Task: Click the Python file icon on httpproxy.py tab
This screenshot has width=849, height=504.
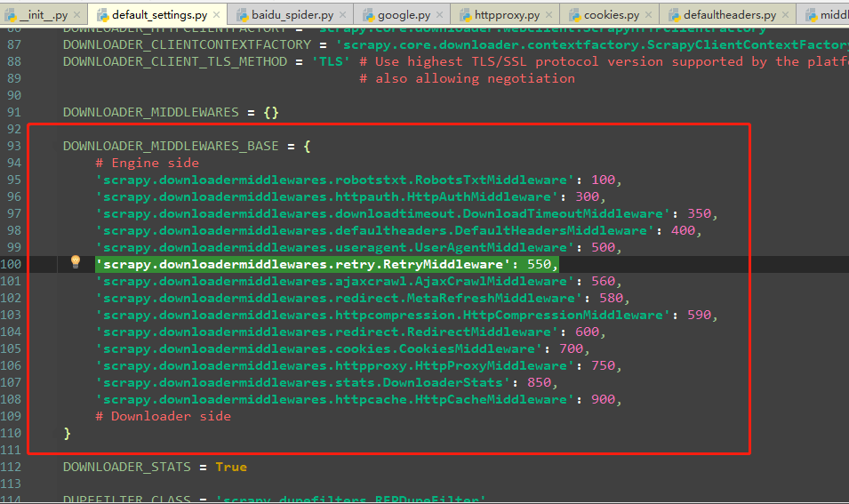Action: pos(465,15)
